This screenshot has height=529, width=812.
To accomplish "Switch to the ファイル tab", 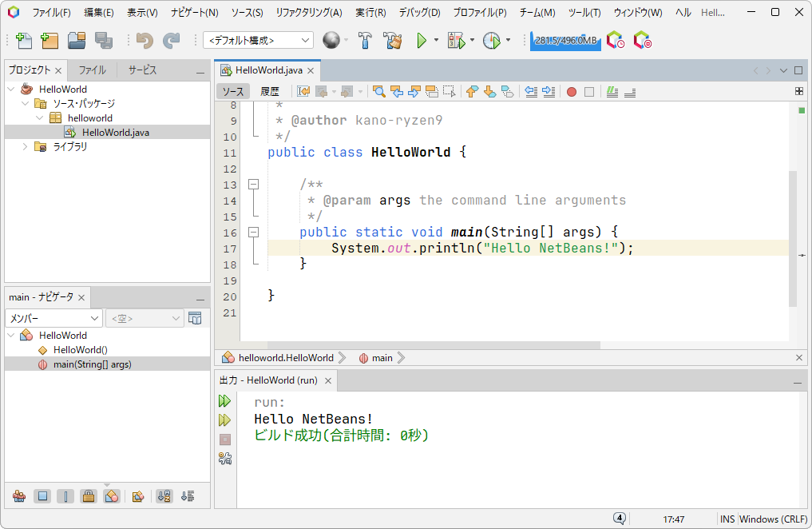I will [x=92, y=70].
